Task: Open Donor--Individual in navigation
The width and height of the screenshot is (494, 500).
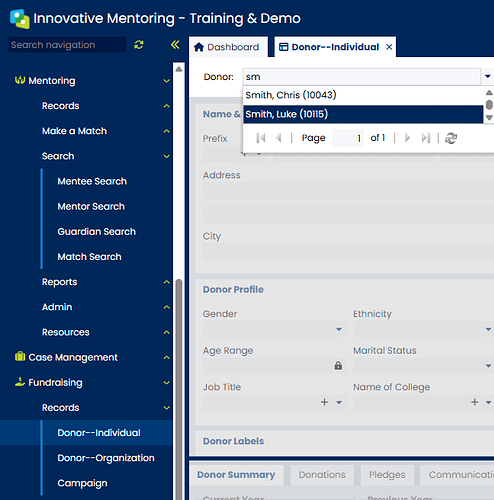Action: 99,433
